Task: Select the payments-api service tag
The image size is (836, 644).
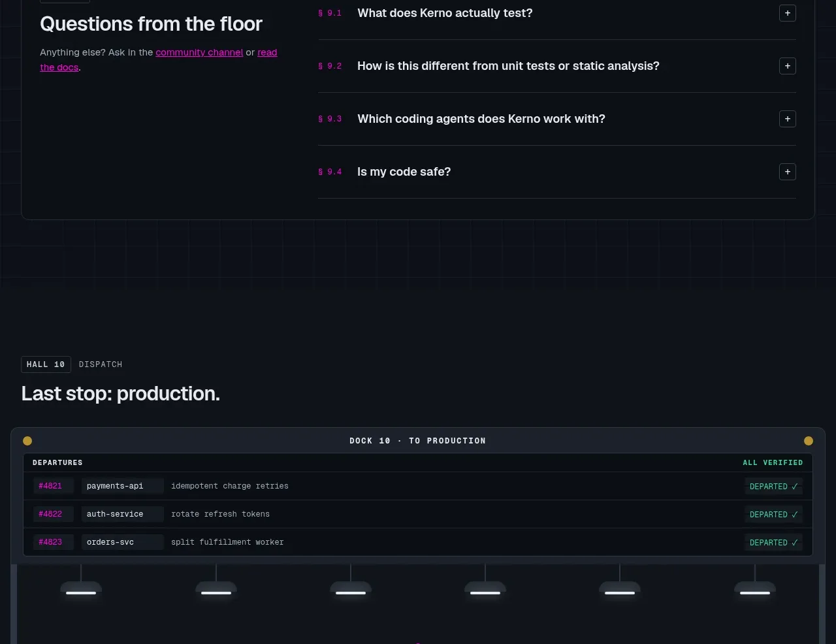Action: [x=122, y=486]
